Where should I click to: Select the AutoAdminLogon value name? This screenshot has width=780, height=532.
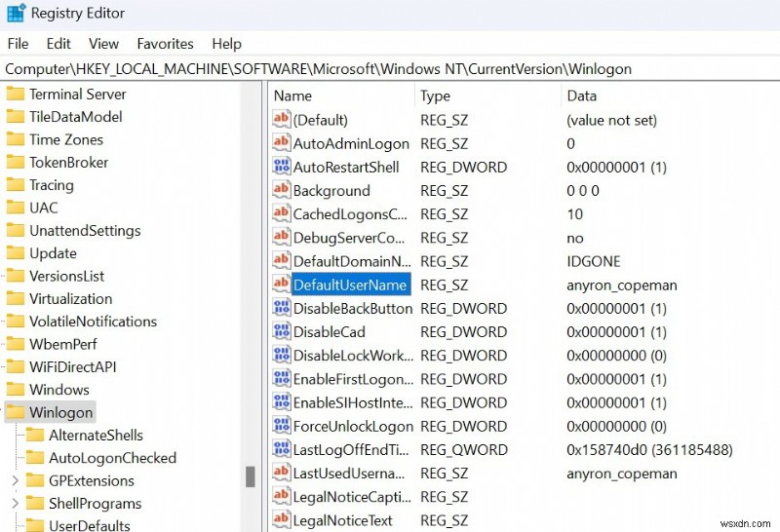point(351,143)
